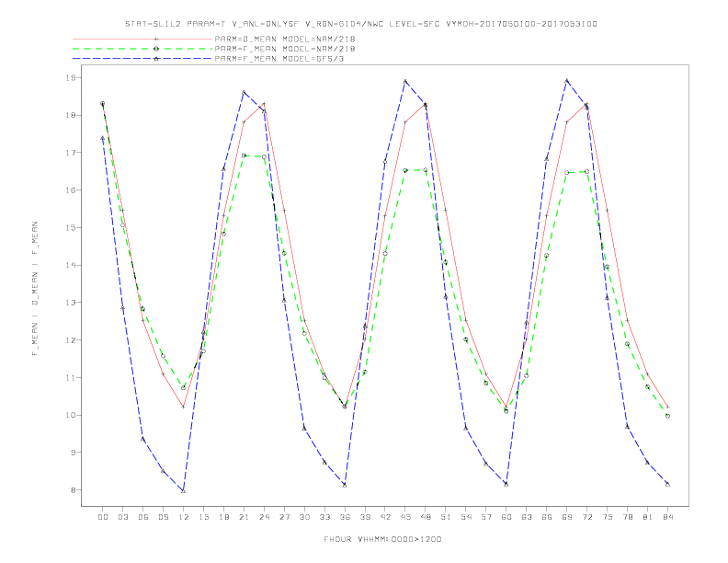This screenshot has height=563, width=728.
Task: Click y-axis tick label 14
Action: (x=71, y=265)
